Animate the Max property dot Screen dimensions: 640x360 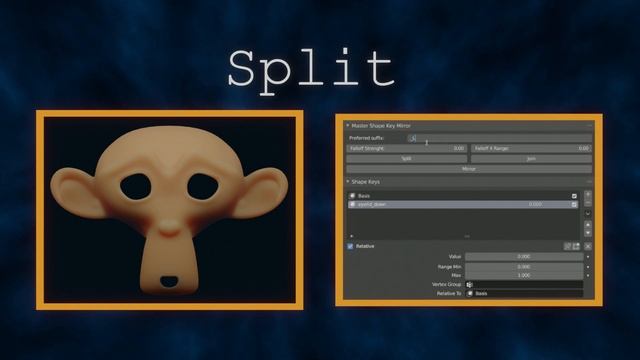pyautogui.click(x=588, y=276)
